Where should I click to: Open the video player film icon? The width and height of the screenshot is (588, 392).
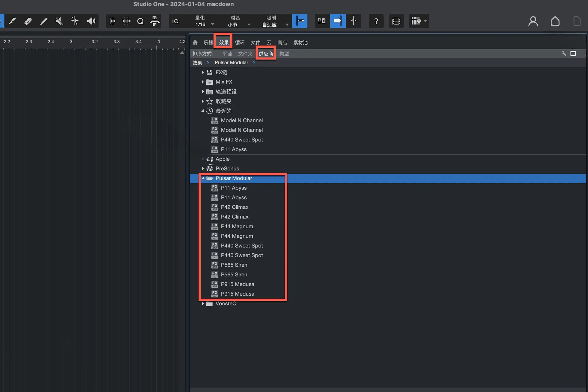[396, 21]
